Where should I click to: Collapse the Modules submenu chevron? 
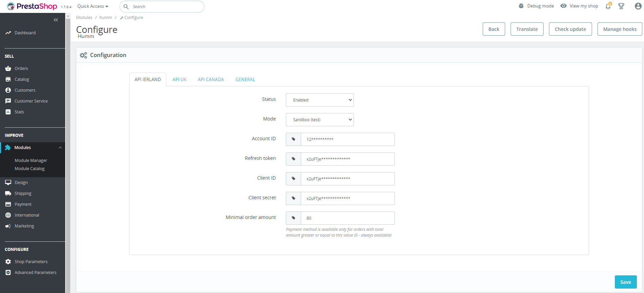coord(60,148)
